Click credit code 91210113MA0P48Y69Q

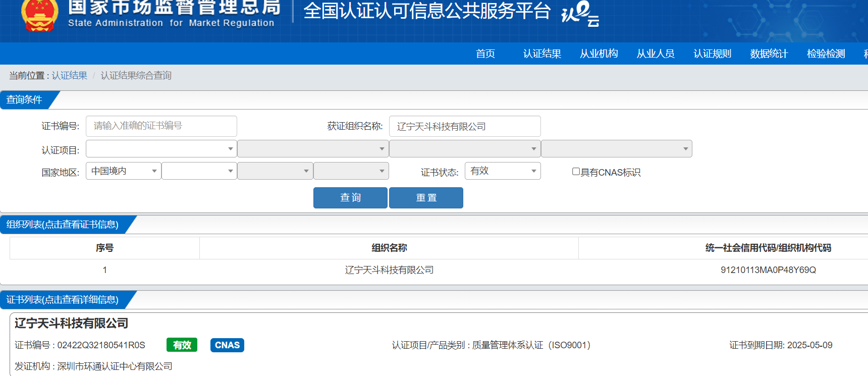coord(768,270)
